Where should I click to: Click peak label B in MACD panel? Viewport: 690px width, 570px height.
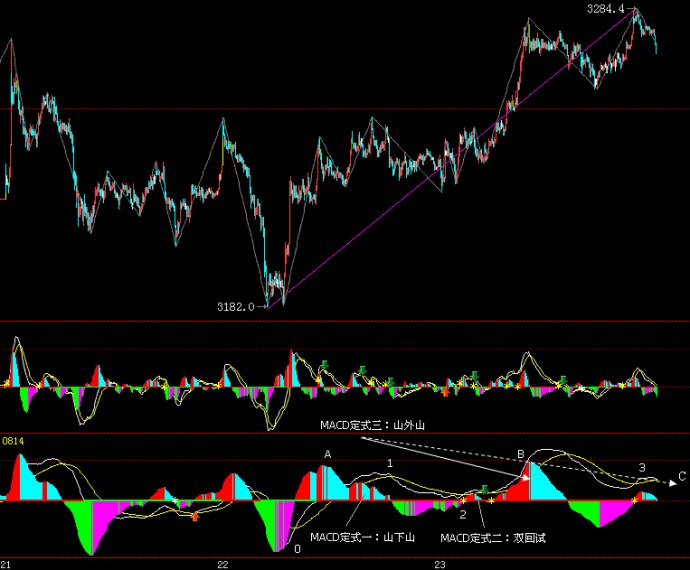521,454
